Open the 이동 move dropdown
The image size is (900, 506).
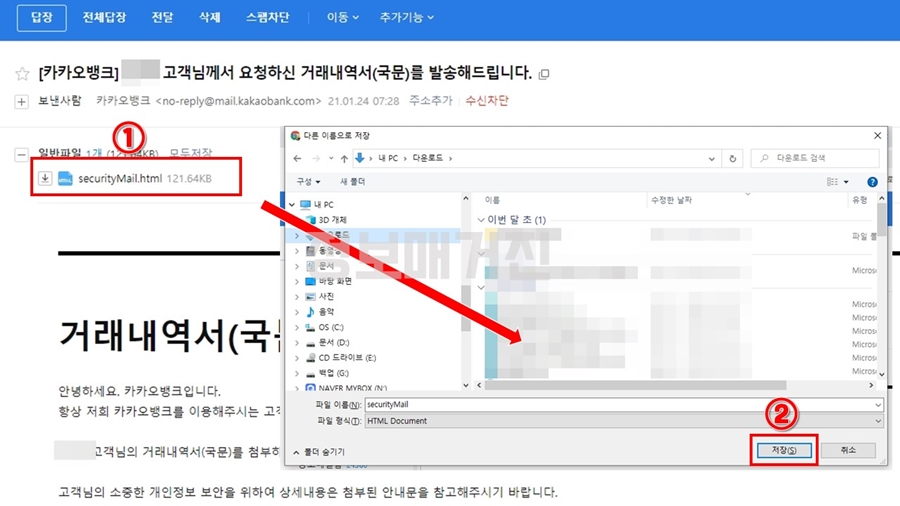coord(343,18)
